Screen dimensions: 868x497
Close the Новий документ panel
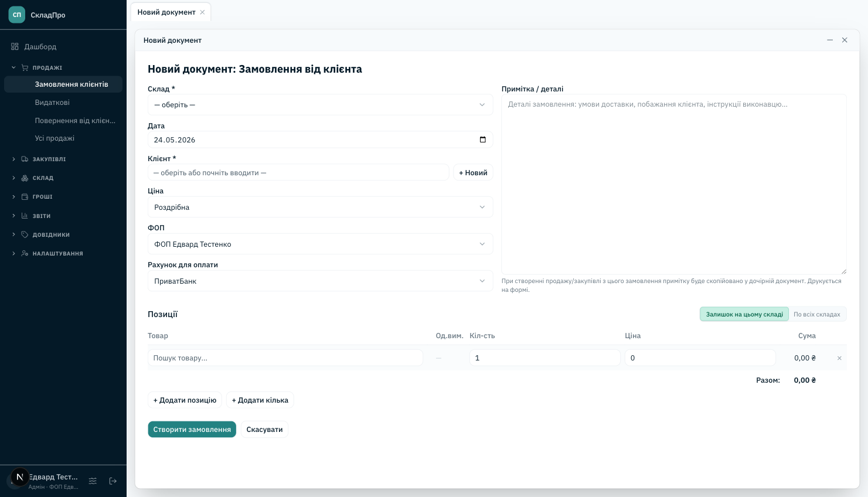point(845,40)
